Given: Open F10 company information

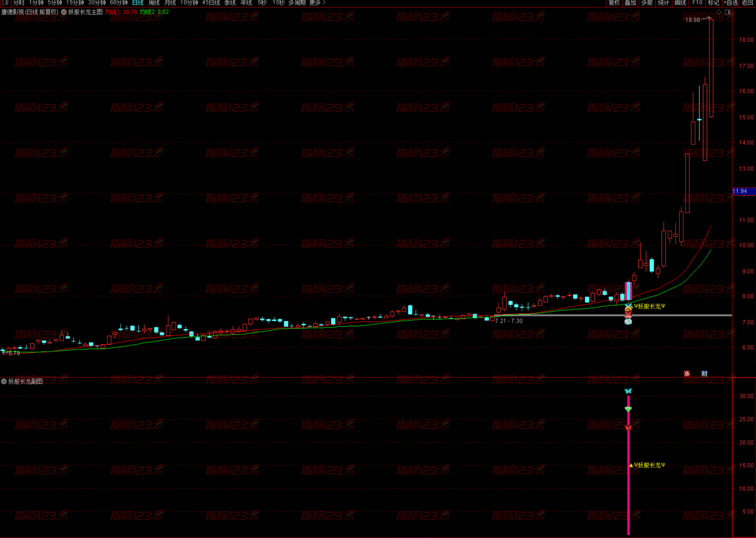Looking at the screenshot, I should (x=697, y=3).
